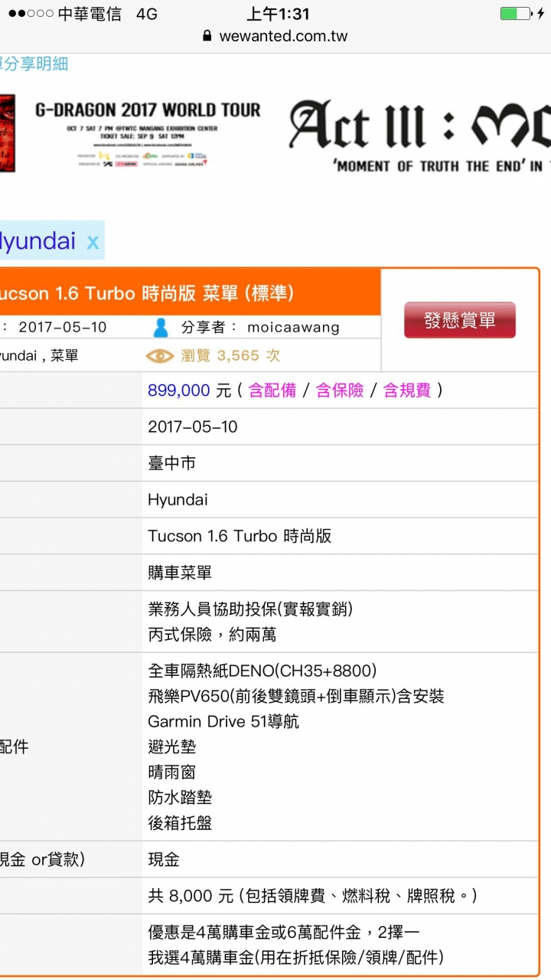Select the 丙式保險，約兩萬 text

[212, 635]
